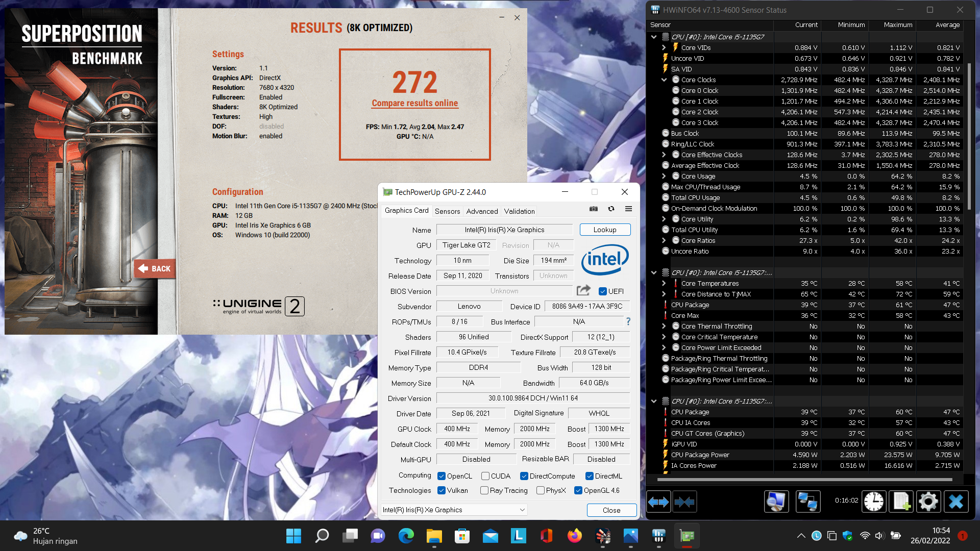Open the GPU selection dropdown in GPU-Z
Image resolution: width=980 pixels, height=551 pixels.
point(454,510)
